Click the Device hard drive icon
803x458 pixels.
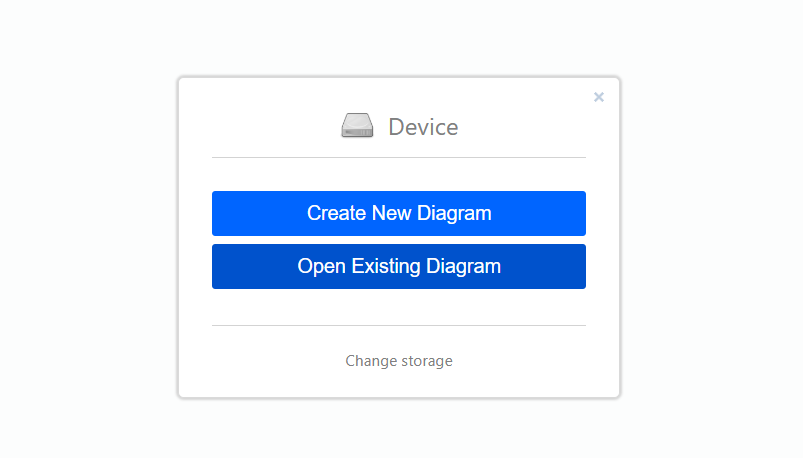(357, 126)
